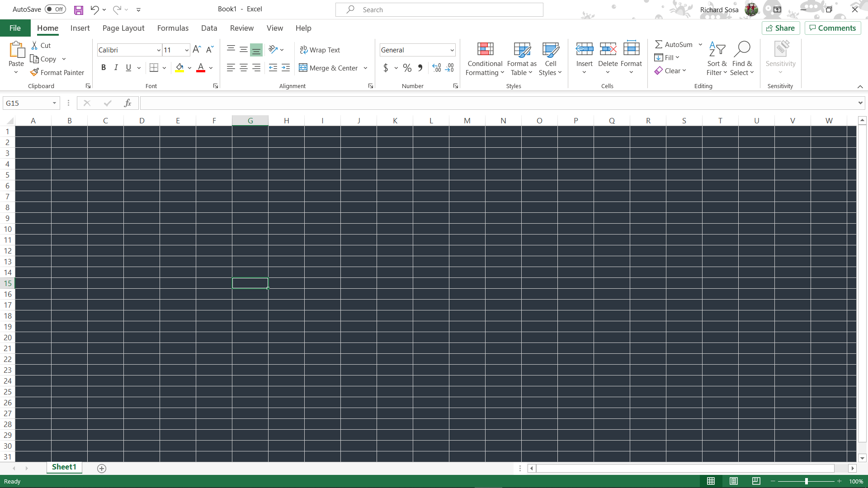868x488 pixels.
Task: Select the Page Layout tab
Action: click(x=123, y=28)
